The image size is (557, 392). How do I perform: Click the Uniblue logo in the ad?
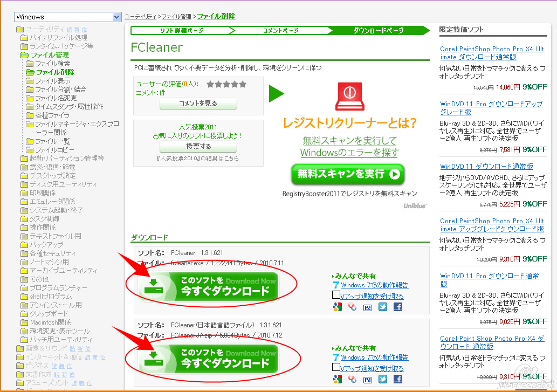point(415,206)
